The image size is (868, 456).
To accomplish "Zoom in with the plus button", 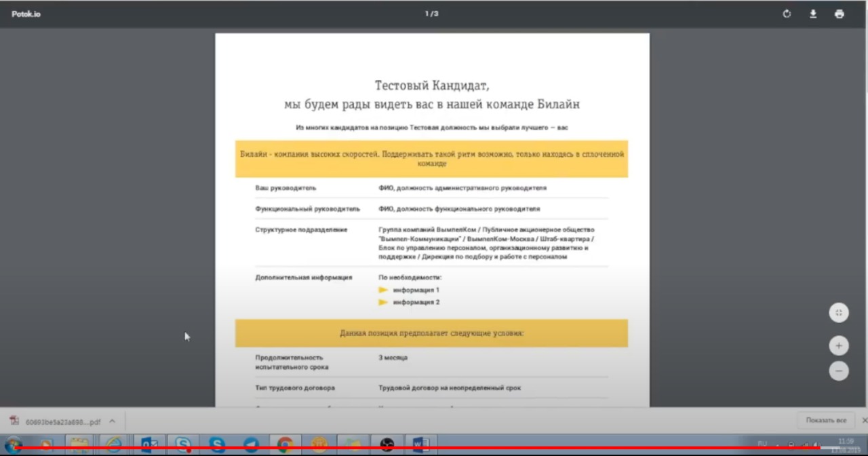I will (x=839, y=345).
